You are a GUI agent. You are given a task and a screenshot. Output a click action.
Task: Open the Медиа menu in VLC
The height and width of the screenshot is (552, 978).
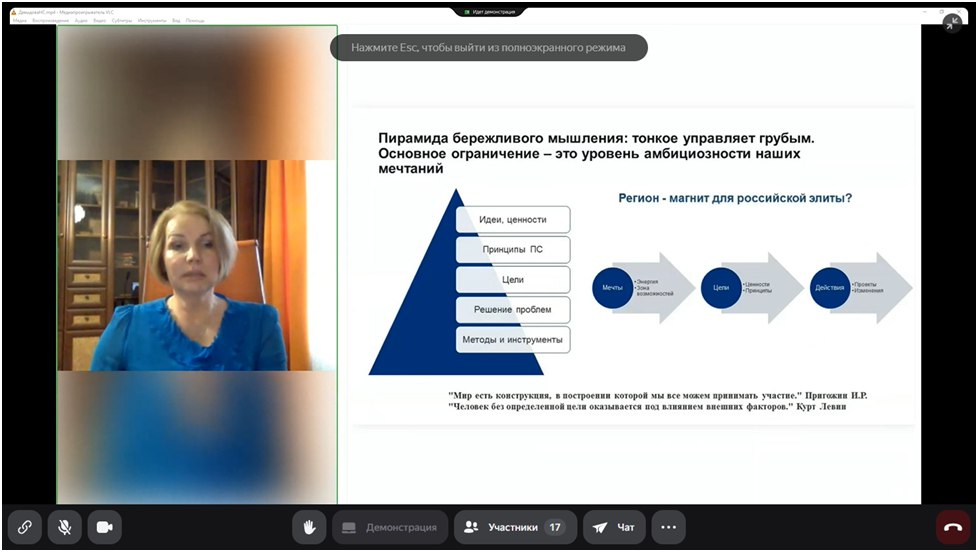(19, 20)
